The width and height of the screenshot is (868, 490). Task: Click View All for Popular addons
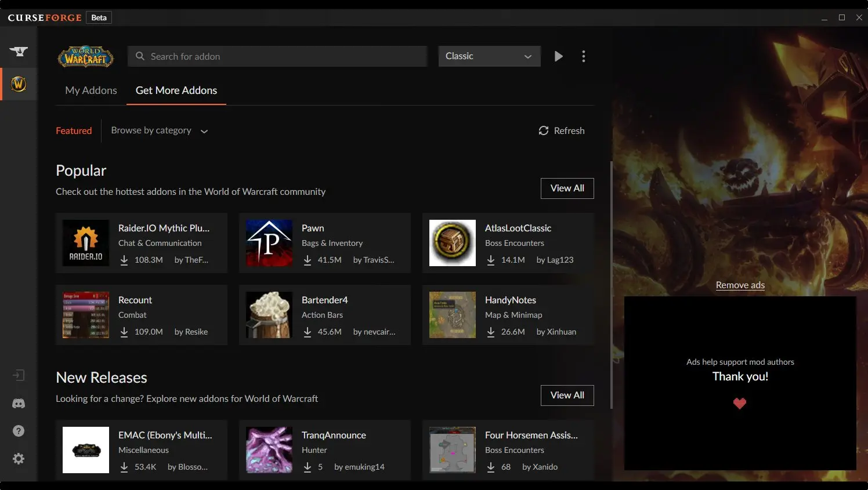[567, 188]
